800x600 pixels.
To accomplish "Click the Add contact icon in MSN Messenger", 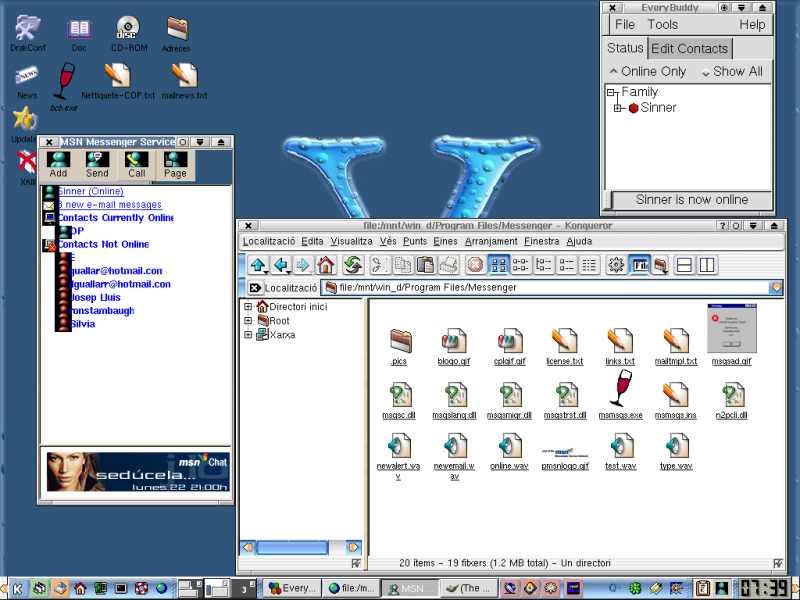I will 58,165.
